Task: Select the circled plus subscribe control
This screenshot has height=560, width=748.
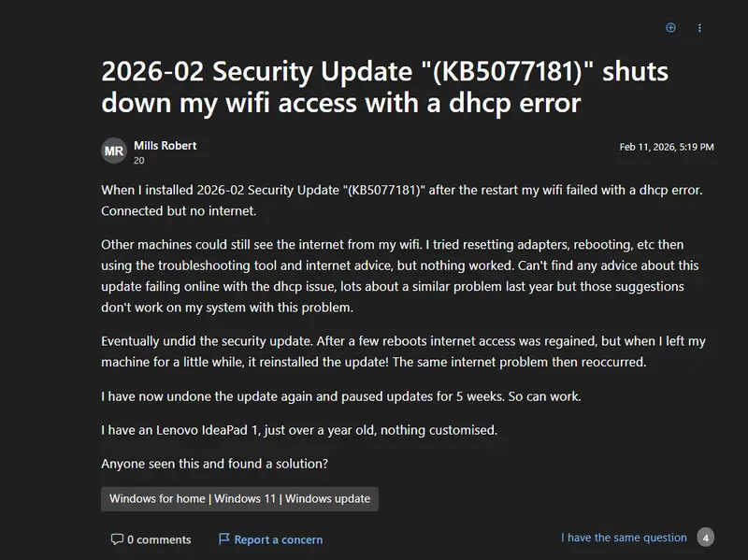Action: coord(670,28)
